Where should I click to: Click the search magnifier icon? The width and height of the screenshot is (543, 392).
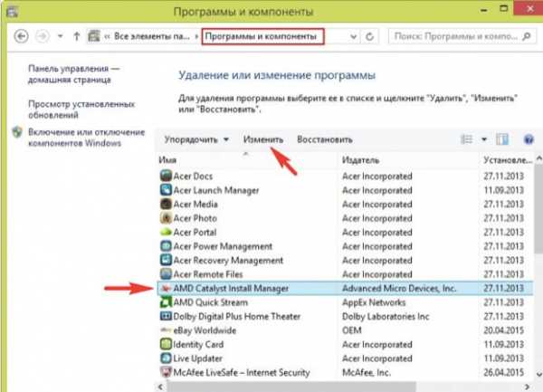(x=527, y=36)
